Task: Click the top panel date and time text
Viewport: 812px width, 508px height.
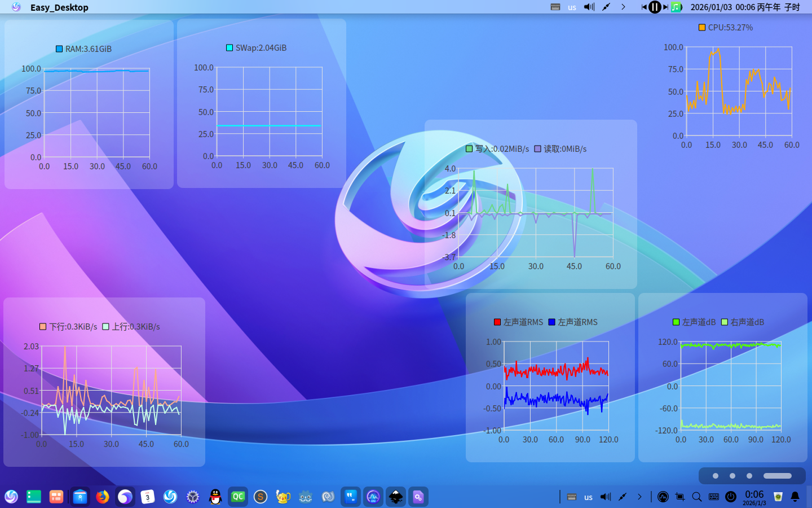Action: click(745, 7)
